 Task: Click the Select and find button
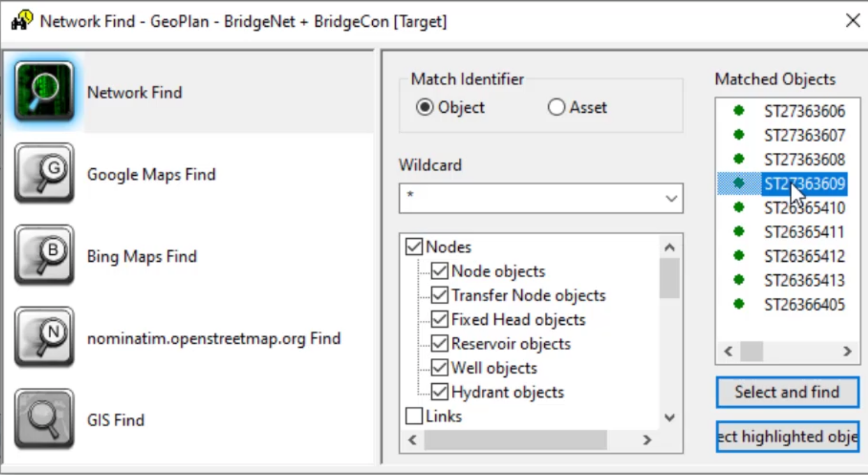coord(787,392)
